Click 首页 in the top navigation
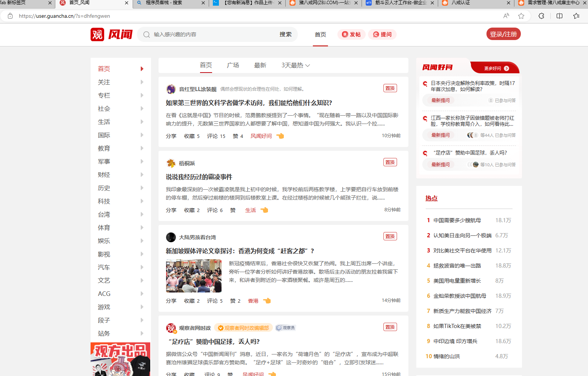Image resolution: width=588 pixels, height=376 pixels. point(320,34)
